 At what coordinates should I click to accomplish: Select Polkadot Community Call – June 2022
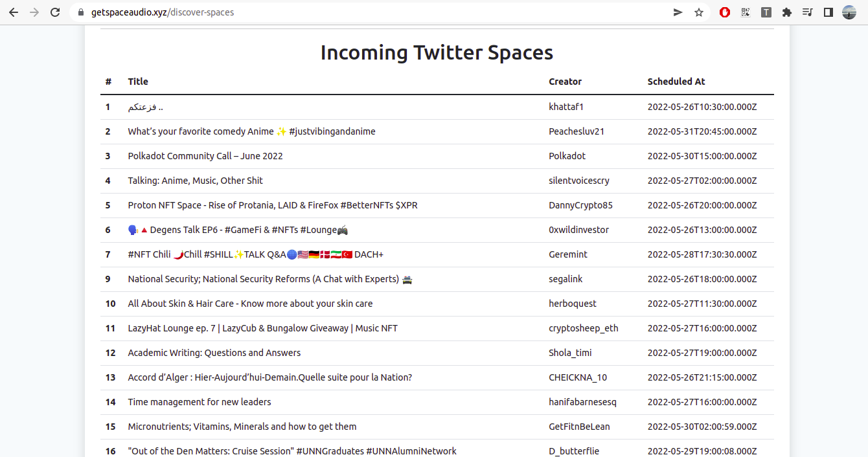coord(205,156)
